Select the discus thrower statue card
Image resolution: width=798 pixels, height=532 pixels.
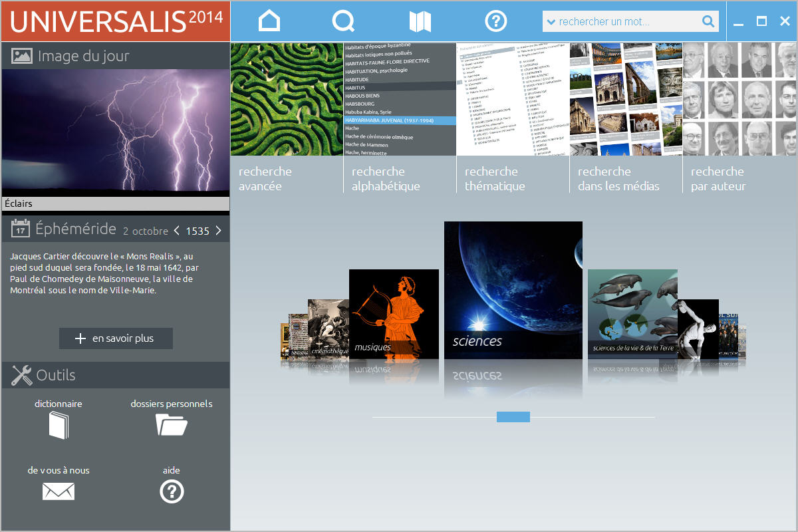point(698,329)
